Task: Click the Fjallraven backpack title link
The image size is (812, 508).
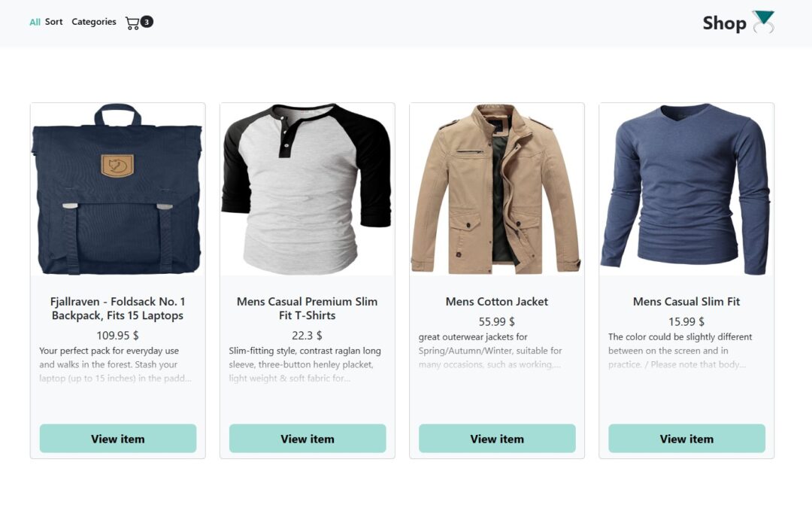Action: tap(117, 308)
